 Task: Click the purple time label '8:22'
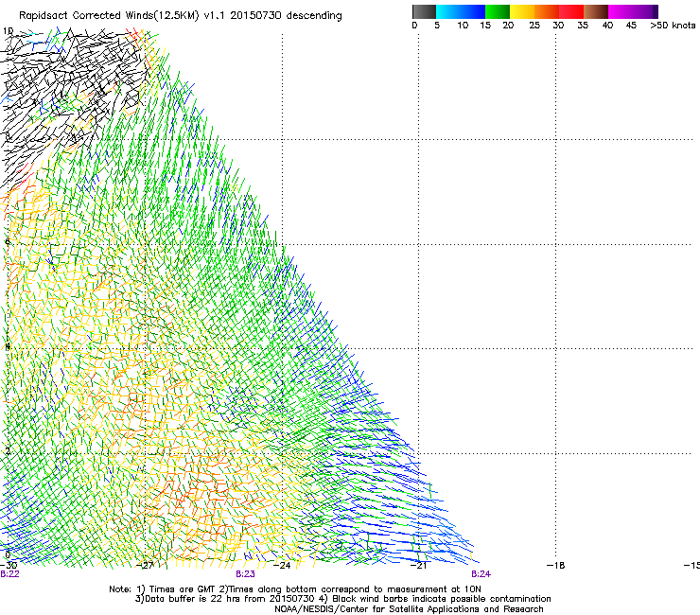tap(9, 574)
